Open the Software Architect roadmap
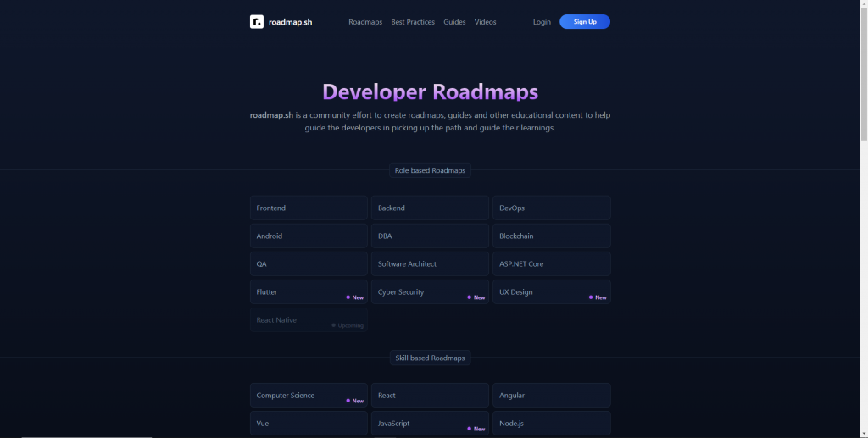This screenshot has width=868, height=438. click(x=430, y=263)
